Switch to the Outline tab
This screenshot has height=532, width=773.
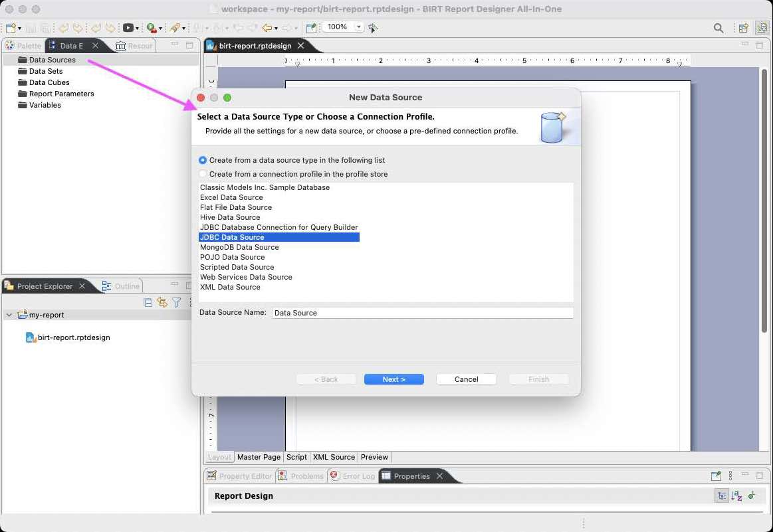pos(121,286)
